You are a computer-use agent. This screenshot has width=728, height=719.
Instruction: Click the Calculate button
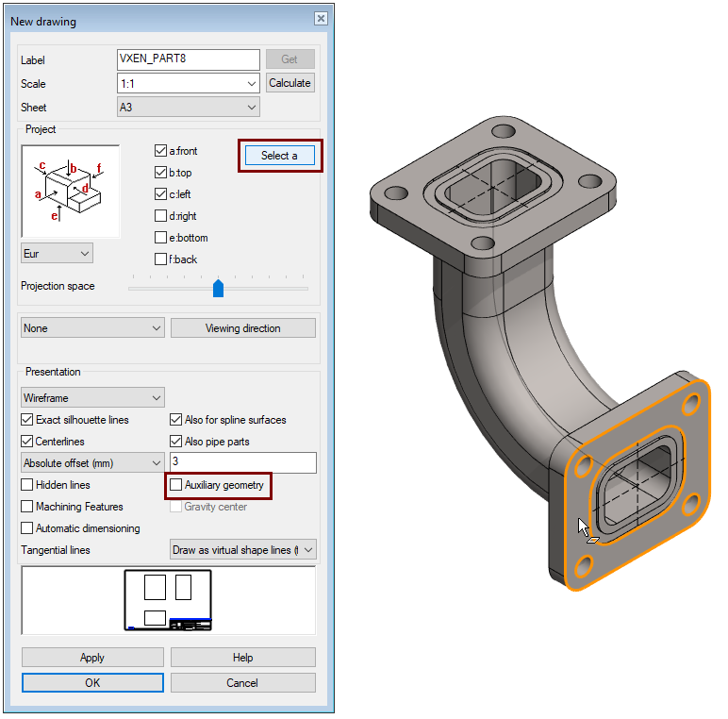coord(290,83)
